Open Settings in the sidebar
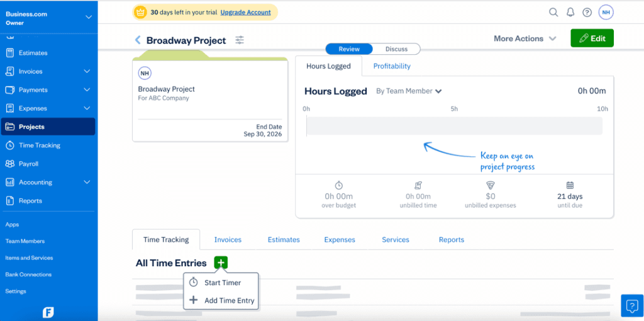 (x=16, y=291)
